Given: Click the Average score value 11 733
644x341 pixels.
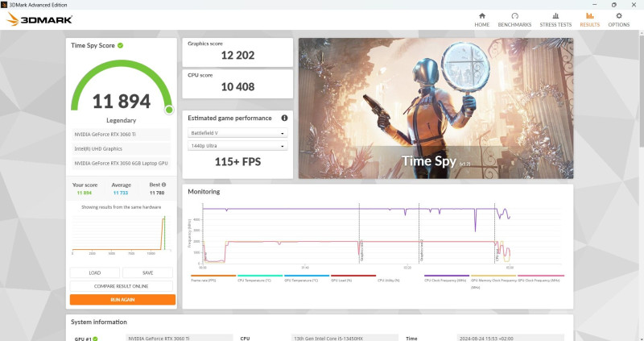Looking at the screenshot, I should (x=121, y=193).
